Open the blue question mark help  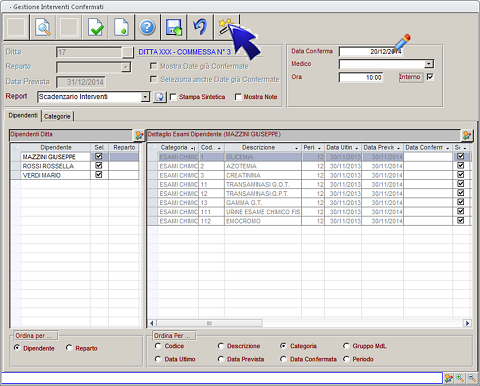click(x=147, y=27)
